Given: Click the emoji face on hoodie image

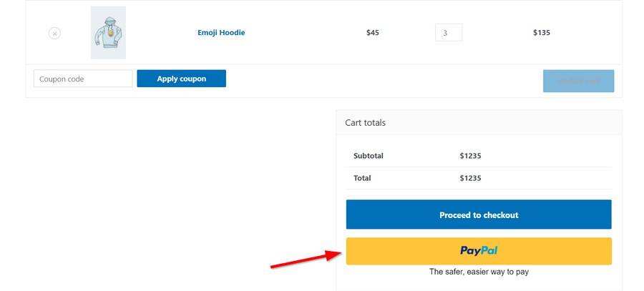Looking at the screenshot, I should [108, 34].
